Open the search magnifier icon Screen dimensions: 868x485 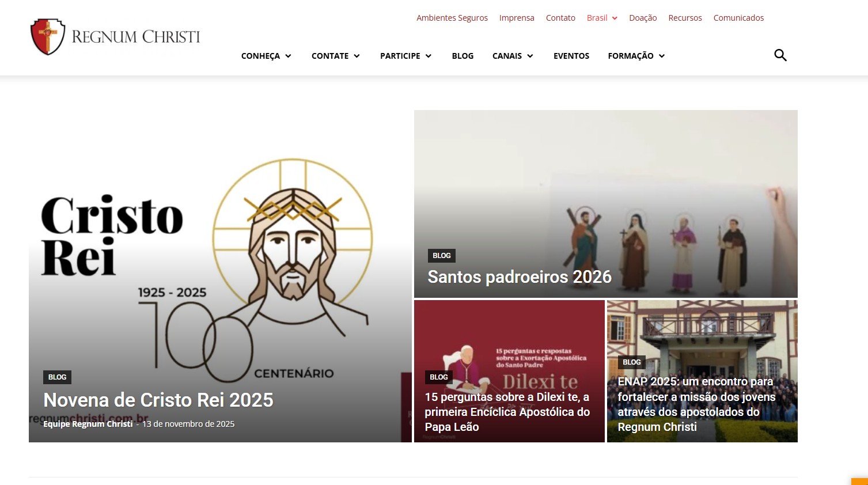pos(780,55)
